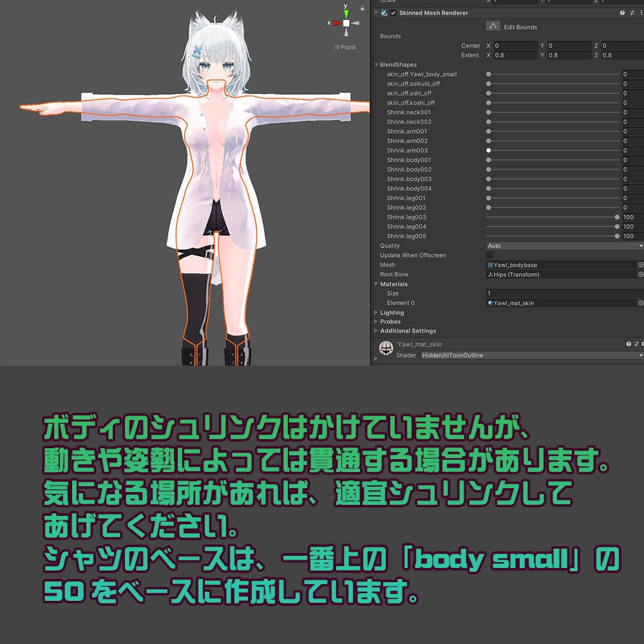The height and width of the screenshot is (644, 644).
Task: Click the Shrink.leg001 label
Action: pos(406,198)
